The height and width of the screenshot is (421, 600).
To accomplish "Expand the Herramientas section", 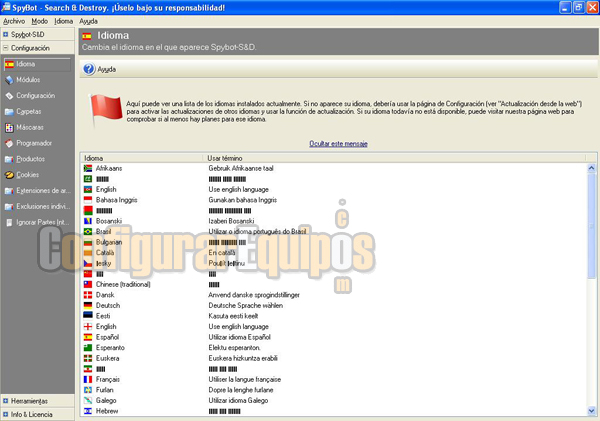I will [x=5, y=401].
